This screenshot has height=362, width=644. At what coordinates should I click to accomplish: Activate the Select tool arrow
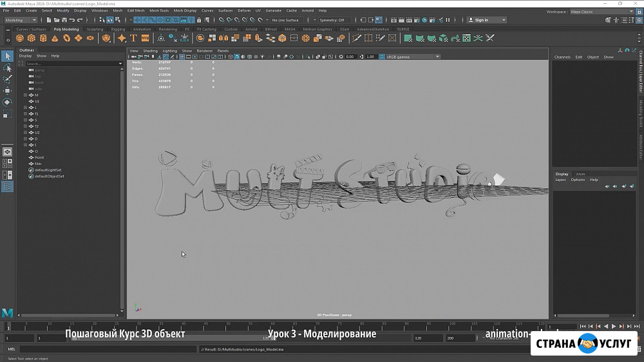(7, 56)
